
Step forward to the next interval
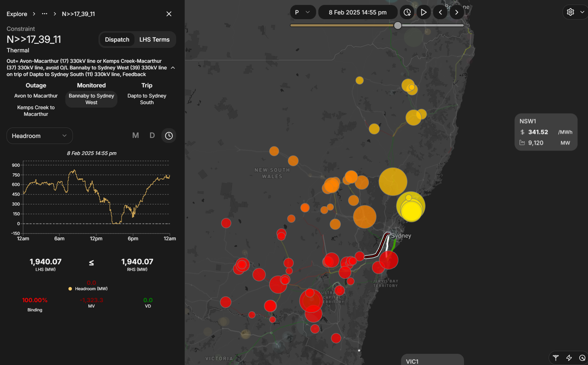[457, 12]
